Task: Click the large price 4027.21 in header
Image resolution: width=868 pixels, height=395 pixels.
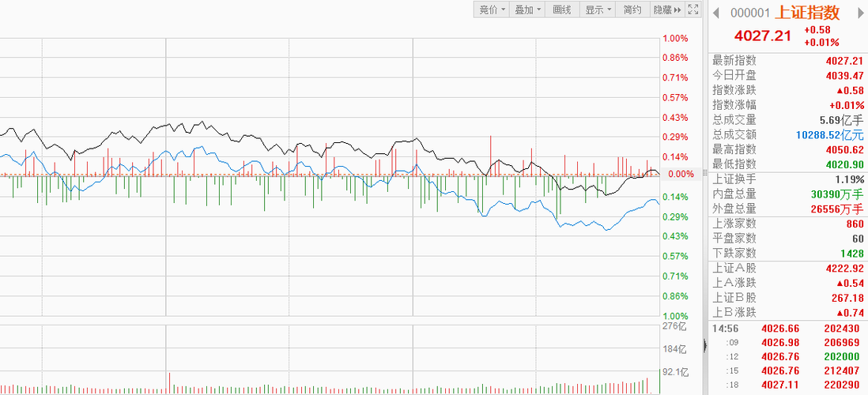Action: pos(762,36)
